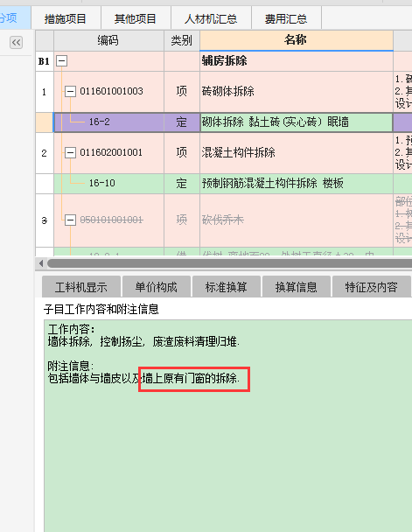Collapse item 011602001001 tree node
Image resolution: width=412 pixels, height=532 pixels.
(70, 152)
